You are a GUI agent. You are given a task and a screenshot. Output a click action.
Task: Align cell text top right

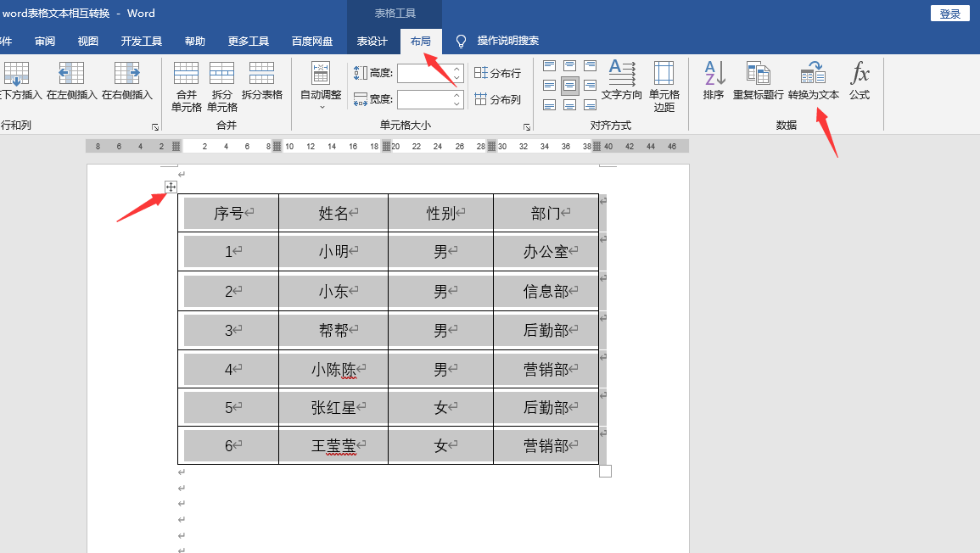tap(590, 65)
